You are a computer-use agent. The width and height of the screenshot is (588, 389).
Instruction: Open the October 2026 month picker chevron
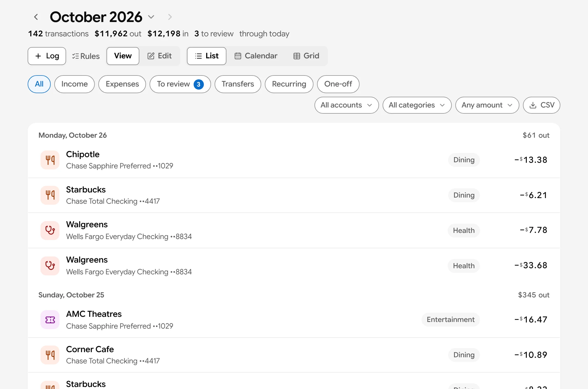tap(151, 17)
